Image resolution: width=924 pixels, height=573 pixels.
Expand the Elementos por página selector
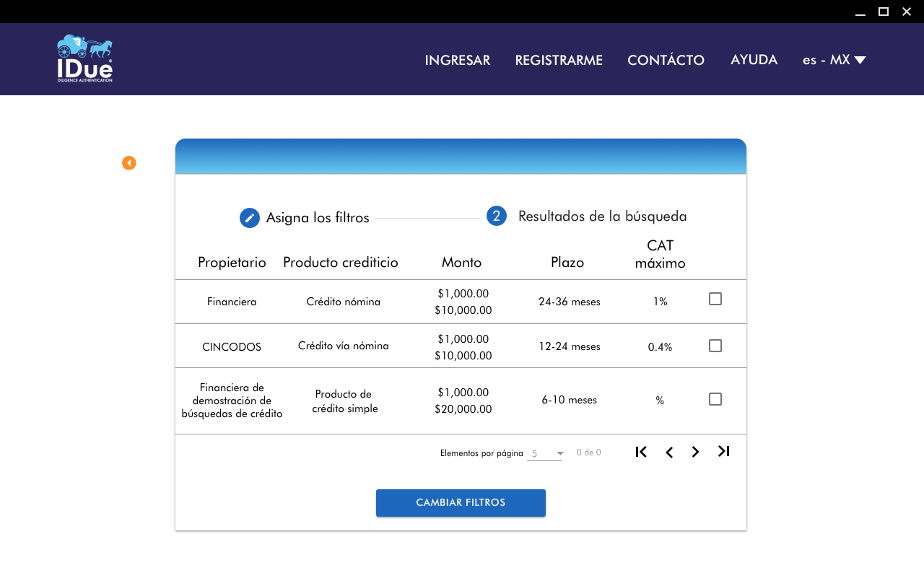(545, 453)
